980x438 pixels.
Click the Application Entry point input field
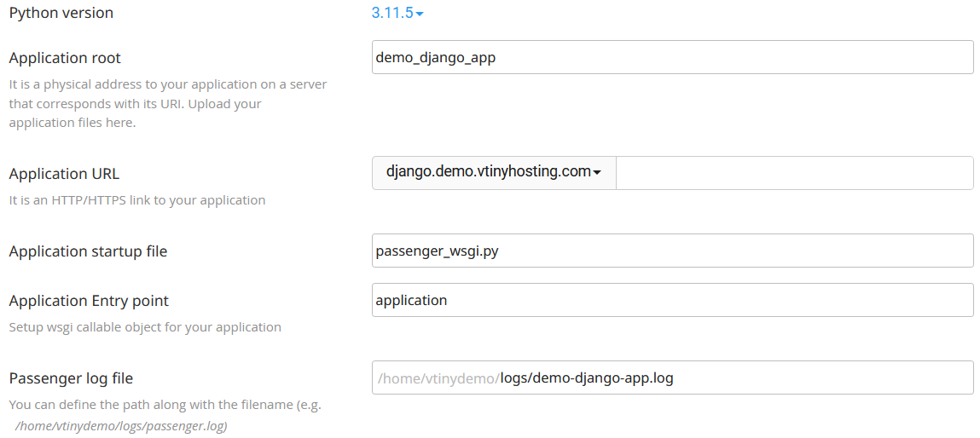672,300
